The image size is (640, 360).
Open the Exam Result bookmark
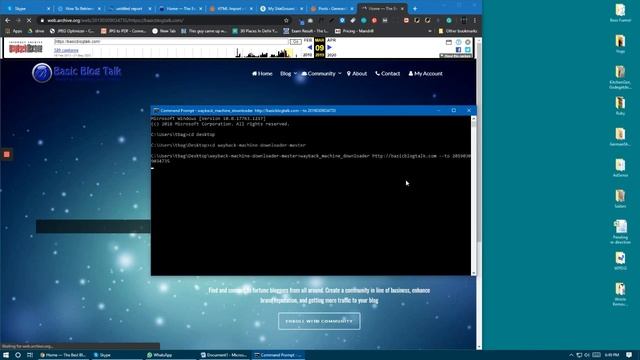pyautogui.click(x=305, y=31)
